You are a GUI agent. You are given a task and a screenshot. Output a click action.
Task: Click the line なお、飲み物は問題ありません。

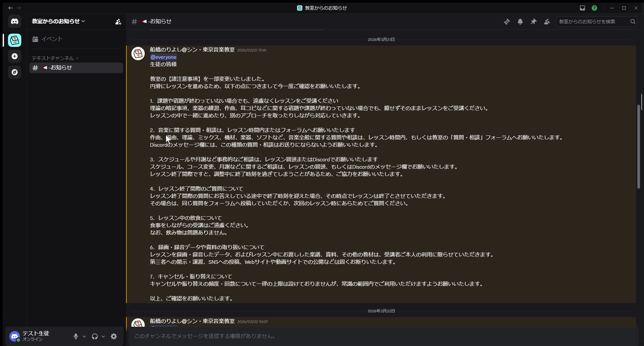click(x=189, y=233)
